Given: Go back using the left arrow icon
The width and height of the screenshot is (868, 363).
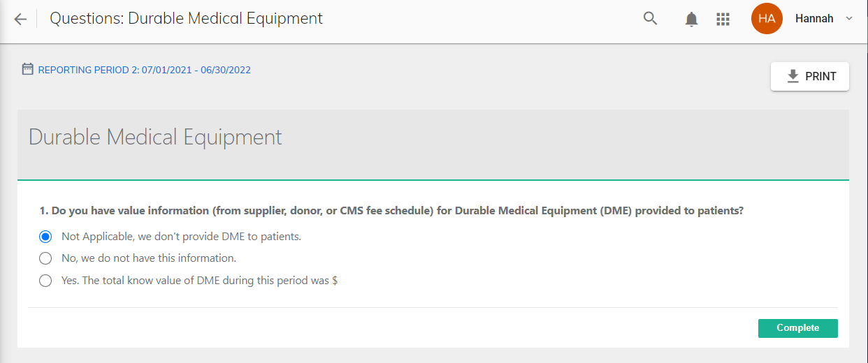Looking at the screenshot, I should point(20,19).
